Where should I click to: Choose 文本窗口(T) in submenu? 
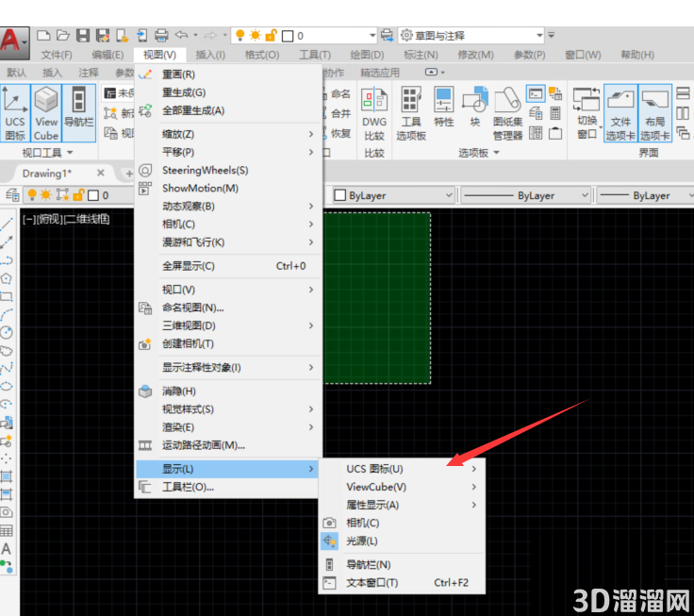point(402,582)
